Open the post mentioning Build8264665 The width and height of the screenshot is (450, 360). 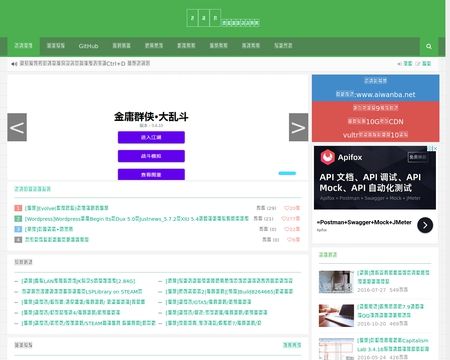(229, 291)
